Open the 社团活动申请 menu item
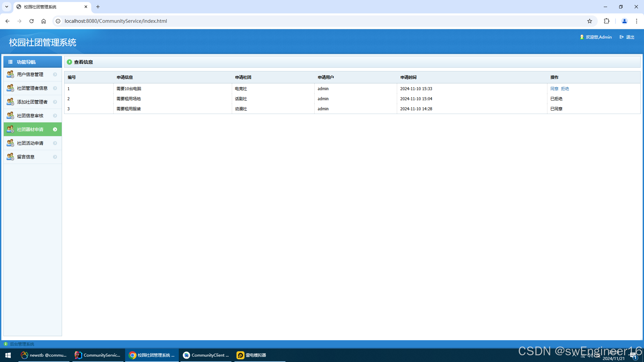644x362 pixels. tap(30, 143)
